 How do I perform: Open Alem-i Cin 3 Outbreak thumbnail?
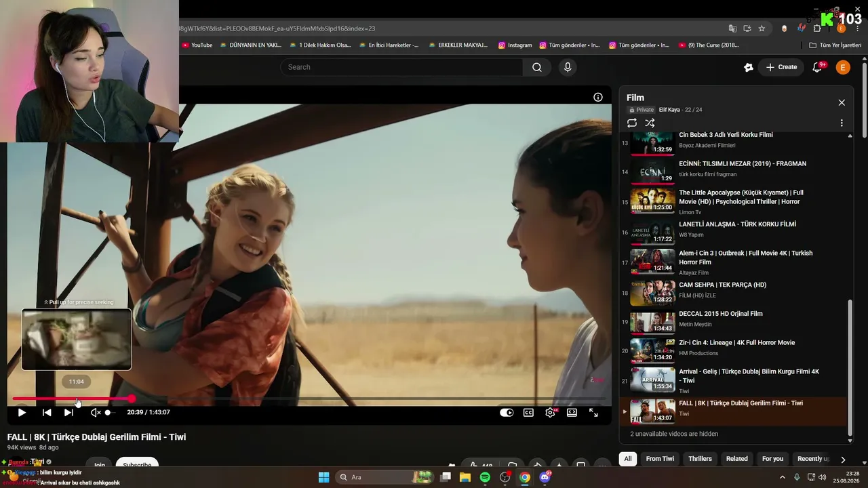pos(653,261)
